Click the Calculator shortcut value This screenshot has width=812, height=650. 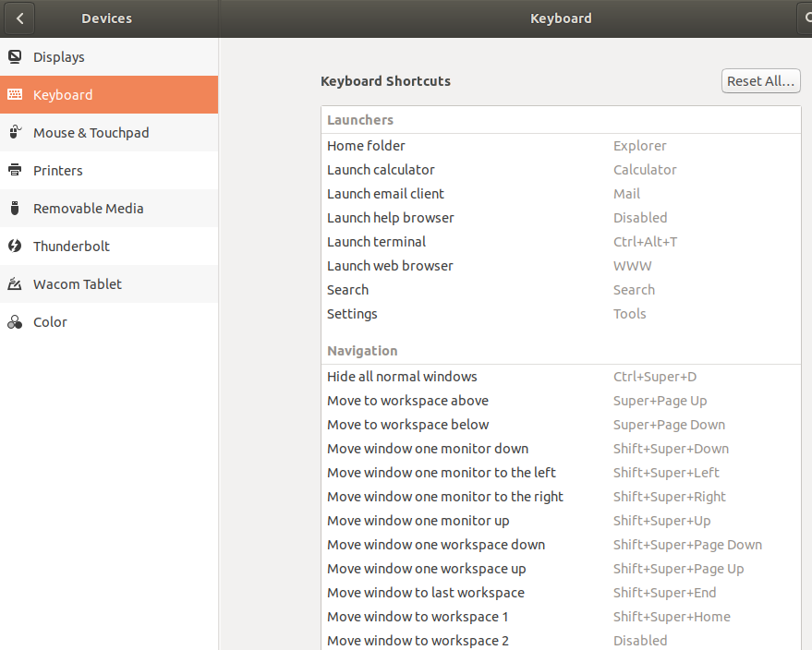[645, 170]
